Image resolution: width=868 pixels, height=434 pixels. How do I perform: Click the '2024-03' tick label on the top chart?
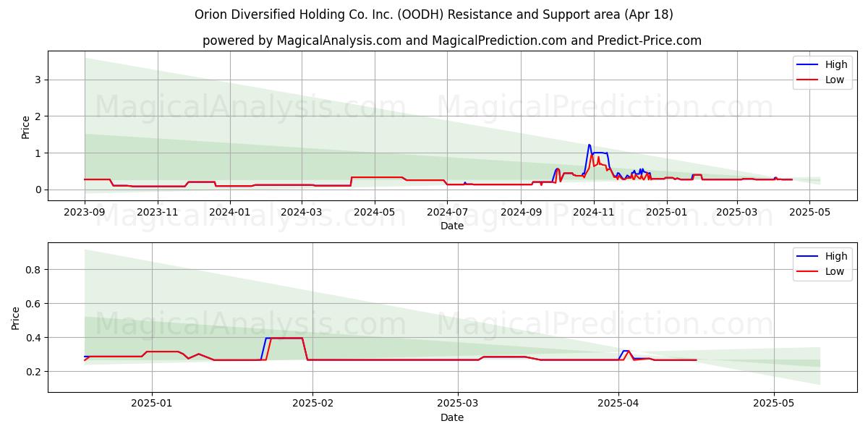(x=302, y=213)
